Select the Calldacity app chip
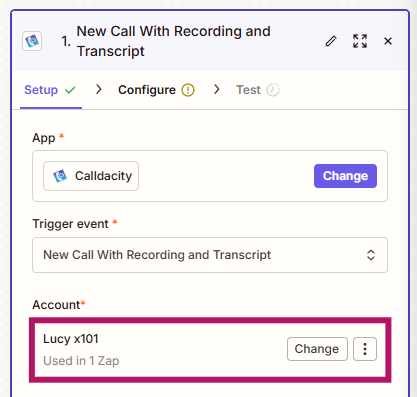The width and height of the screenshot is (417, 397). coord(91,176)
